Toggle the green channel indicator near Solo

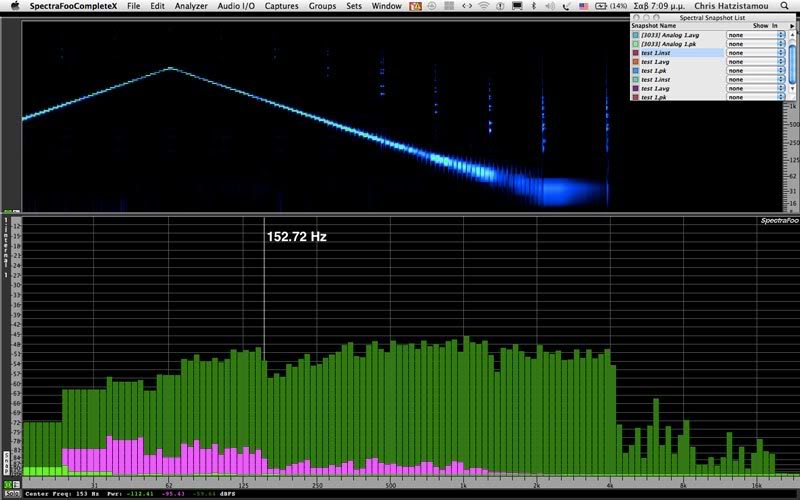(7, 486)
